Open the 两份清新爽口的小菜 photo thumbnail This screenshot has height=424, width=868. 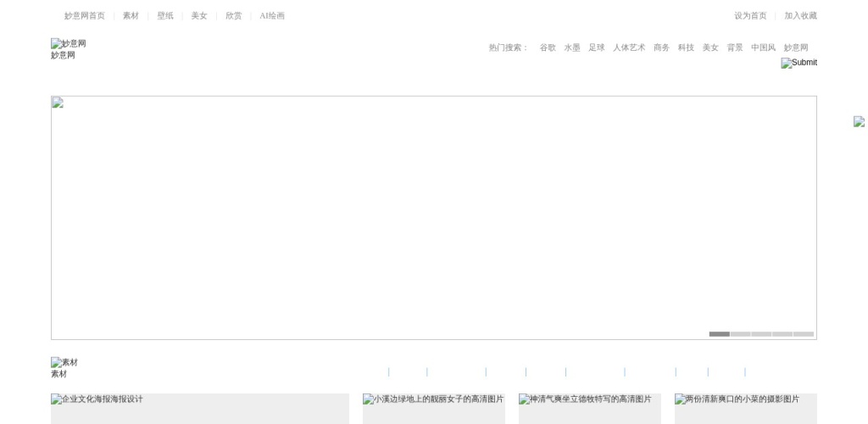coord(745,408)
